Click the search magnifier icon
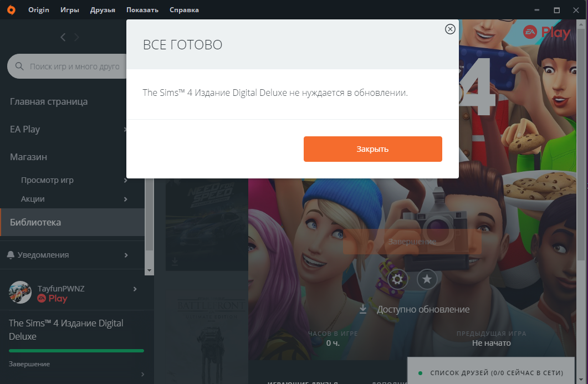The width and height of the screenshot is (588, 384). tap(19, 66)
